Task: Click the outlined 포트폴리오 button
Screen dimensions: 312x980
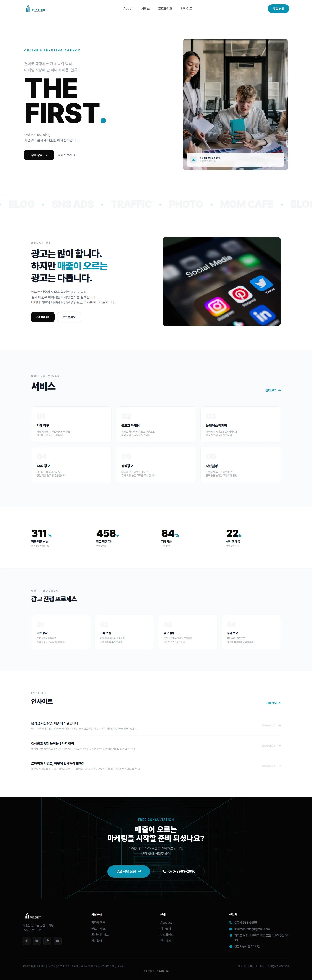Action: coord(69,317)
